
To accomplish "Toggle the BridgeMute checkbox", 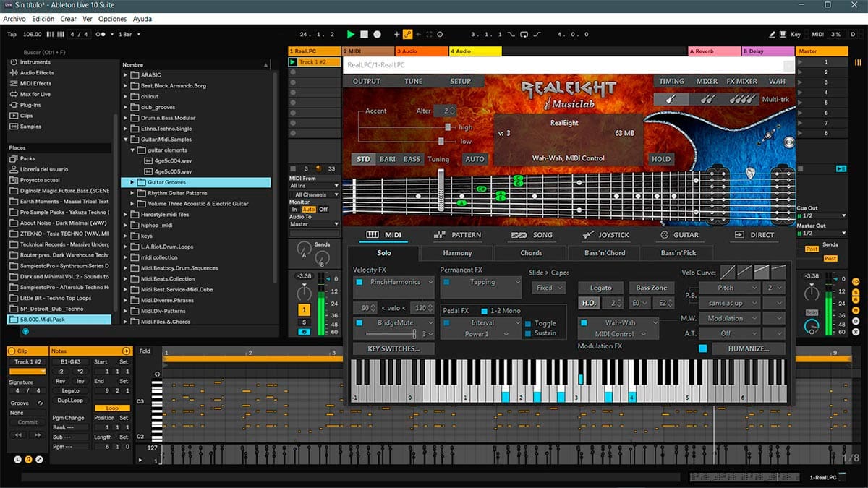I will [x=359, y=322].
